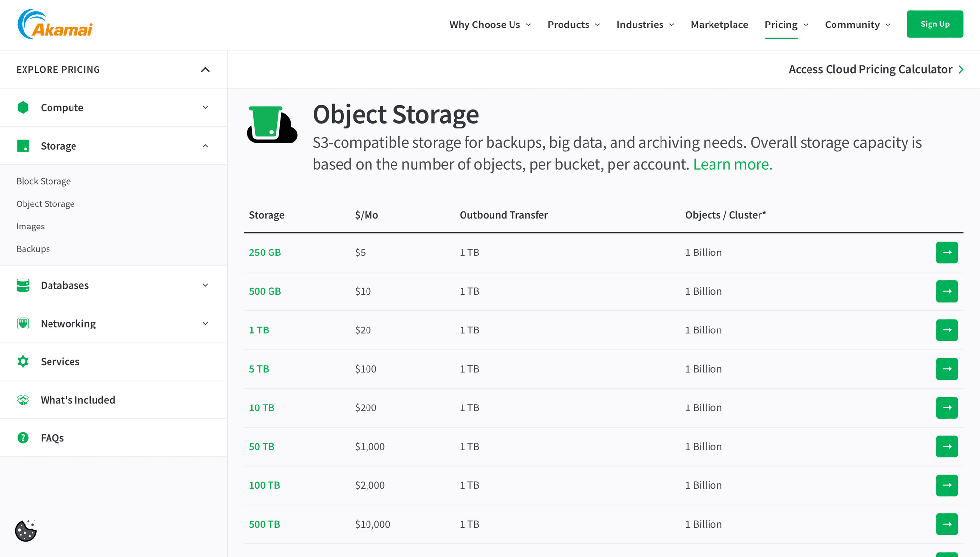The image size is (980, 557).
Task: Click the Networking sidebar icon
Action: pos(23,323)
